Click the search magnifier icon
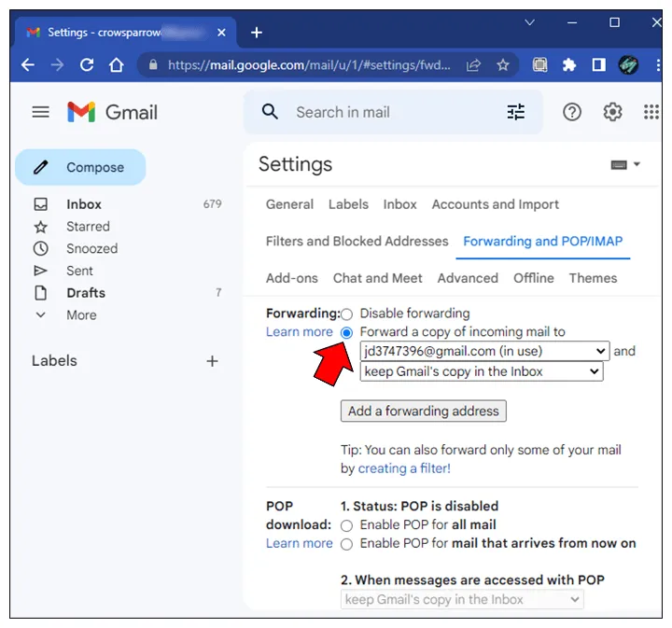Screen dimensions: 672x628 pyautogui.click(x=270, y=112)
